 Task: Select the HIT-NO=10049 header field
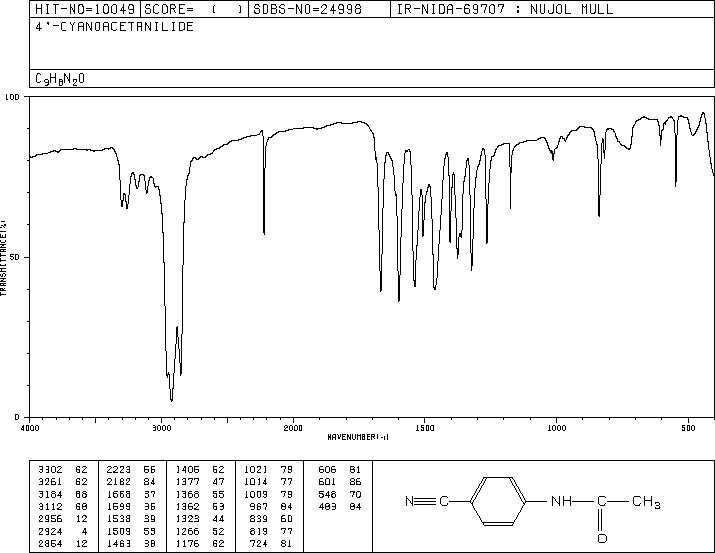[85, 9]
